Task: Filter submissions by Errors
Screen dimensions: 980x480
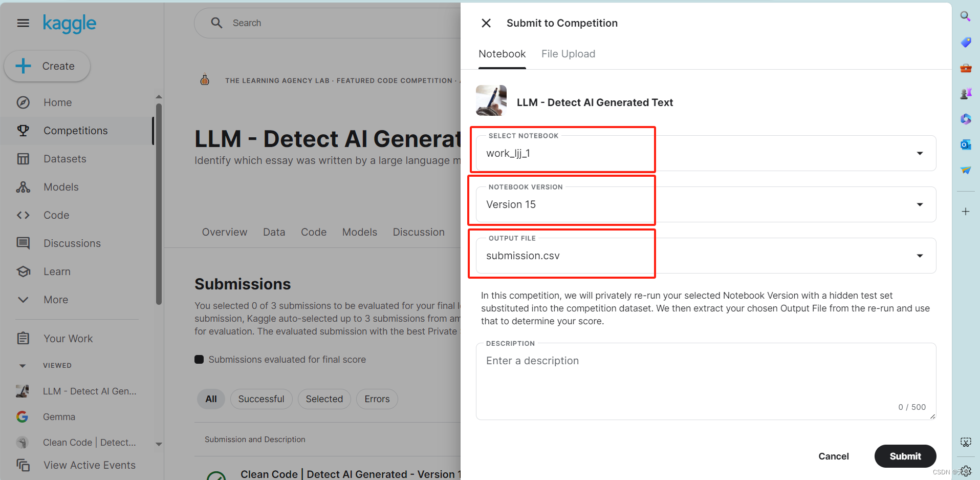Action: tap(377, 399)
